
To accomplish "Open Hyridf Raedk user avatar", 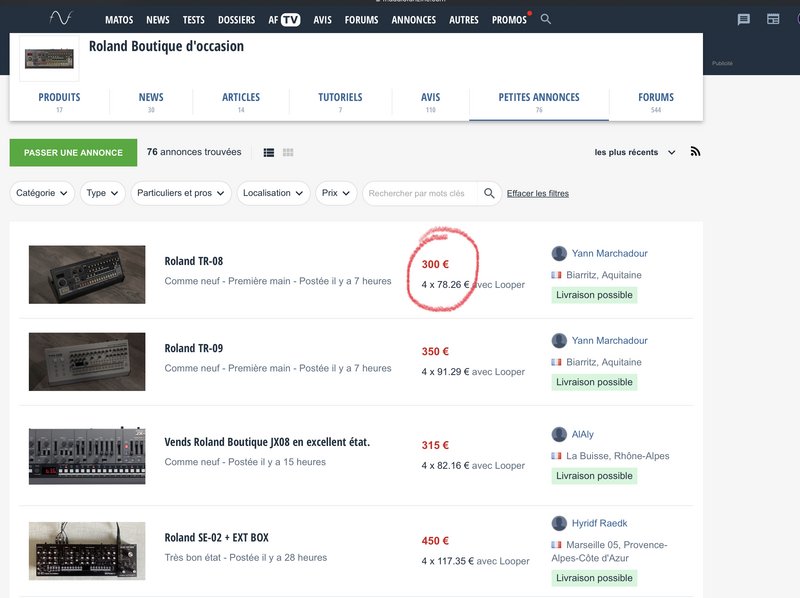I will 559,523.
